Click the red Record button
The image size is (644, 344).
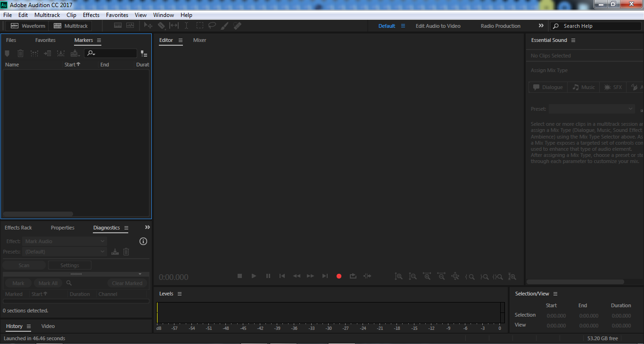coord(339,276)
